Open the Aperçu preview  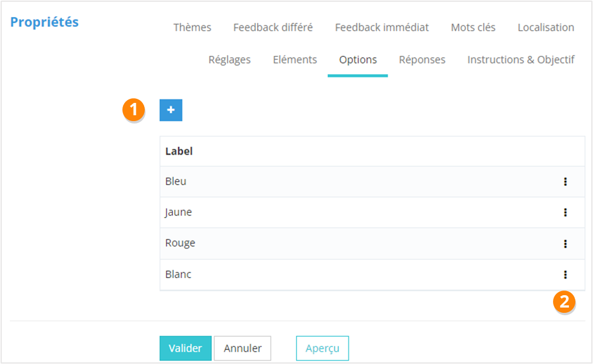322,348
